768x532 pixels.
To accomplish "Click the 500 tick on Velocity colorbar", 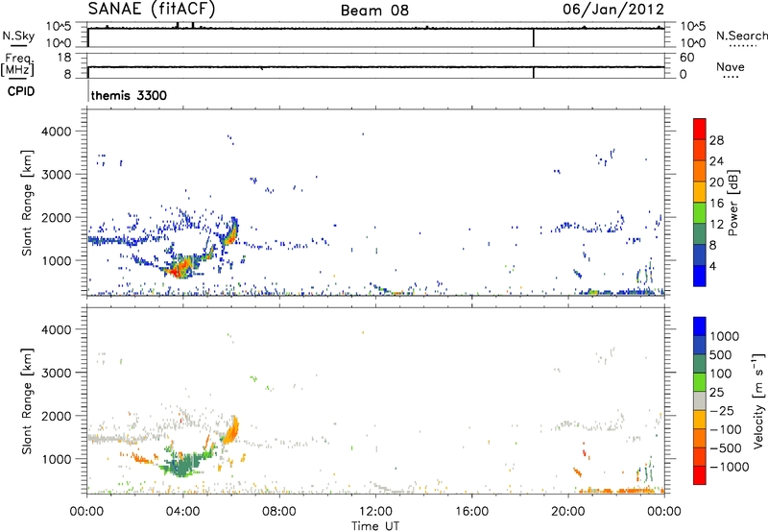I will tap(721, 354).
